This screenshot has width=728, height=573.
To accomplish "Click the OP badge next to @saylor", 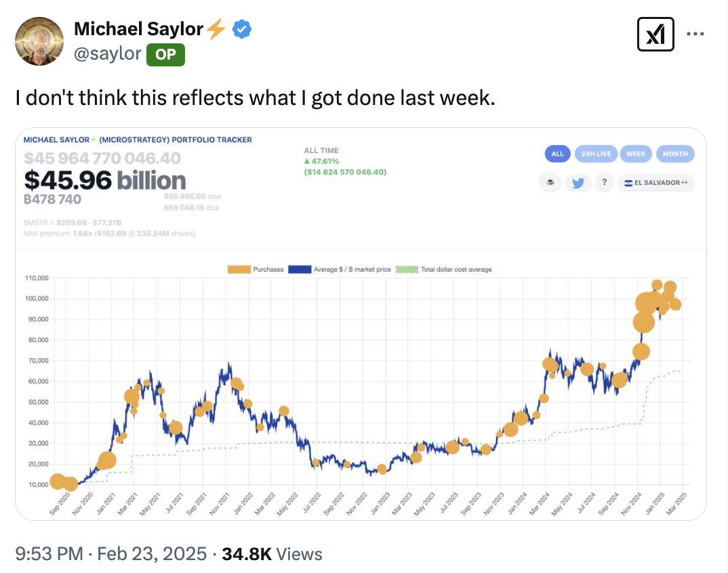I will point(165,54).
